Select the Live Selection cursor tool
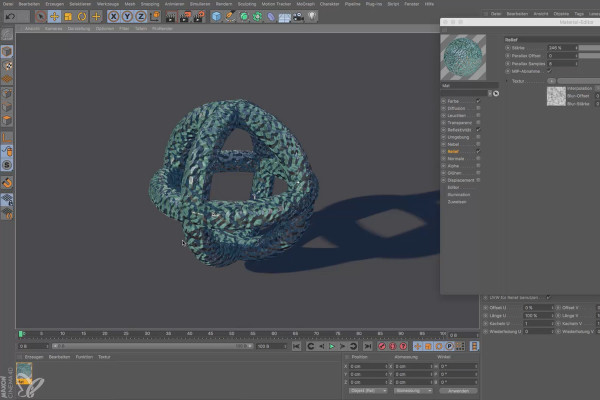600x400 pixels. pos(41,16)
